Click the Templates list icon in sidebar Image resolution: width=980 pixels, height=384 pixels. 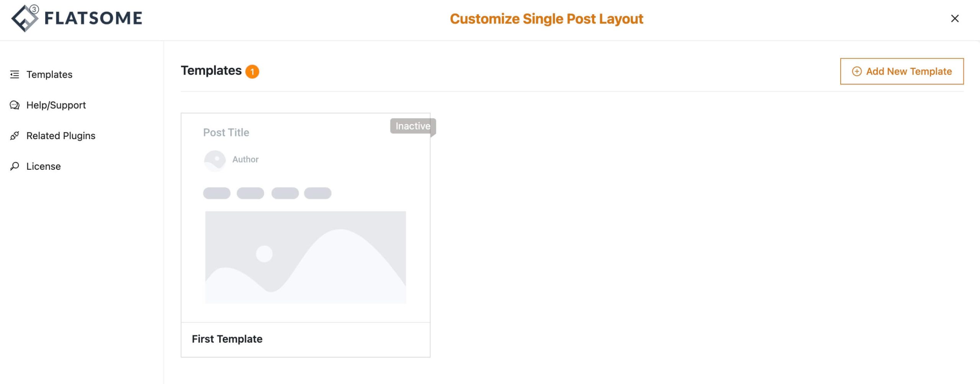pyautogui.click(x=15, y=74)
